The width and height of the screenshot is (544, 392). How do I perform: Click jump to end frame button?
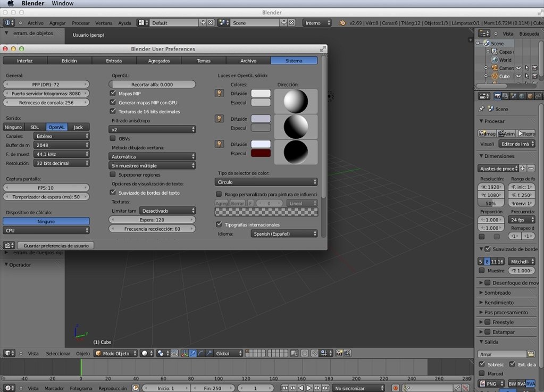click(x=325, y=388)
